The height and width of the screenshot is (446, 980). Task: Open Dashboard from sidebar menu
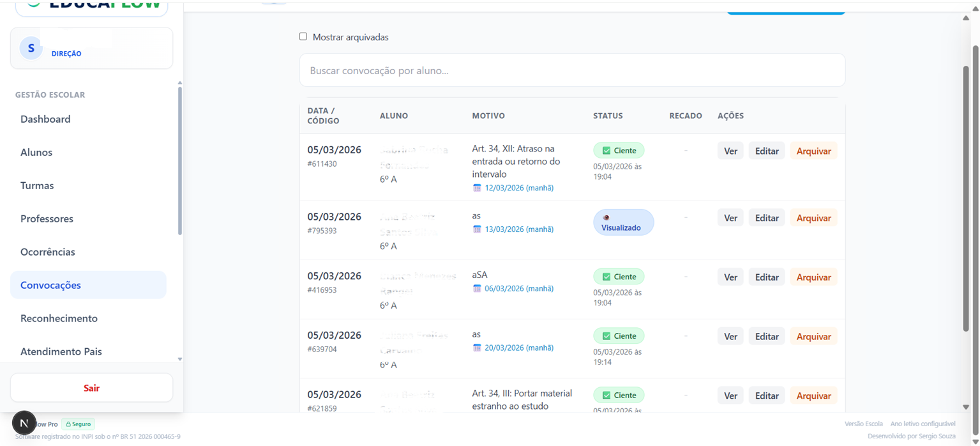pos(45,119)
